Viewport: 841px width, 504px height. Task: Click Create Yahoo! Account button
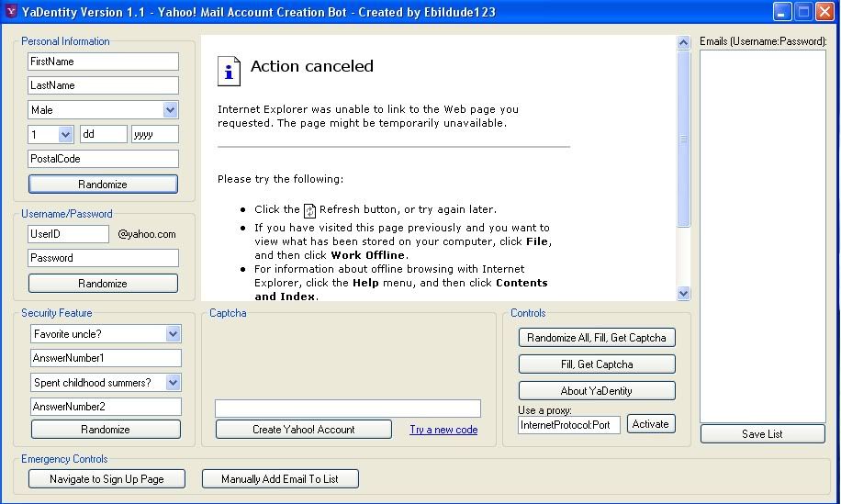point(304,430)
